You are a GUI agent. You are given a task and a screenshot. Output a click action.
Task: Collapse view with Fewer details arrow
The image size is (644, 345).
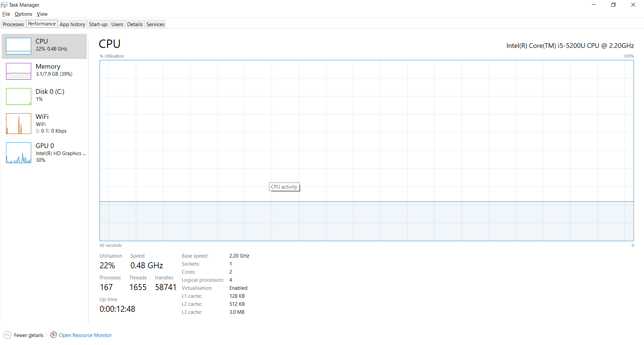pyautogui.click(x=7, y=335)
